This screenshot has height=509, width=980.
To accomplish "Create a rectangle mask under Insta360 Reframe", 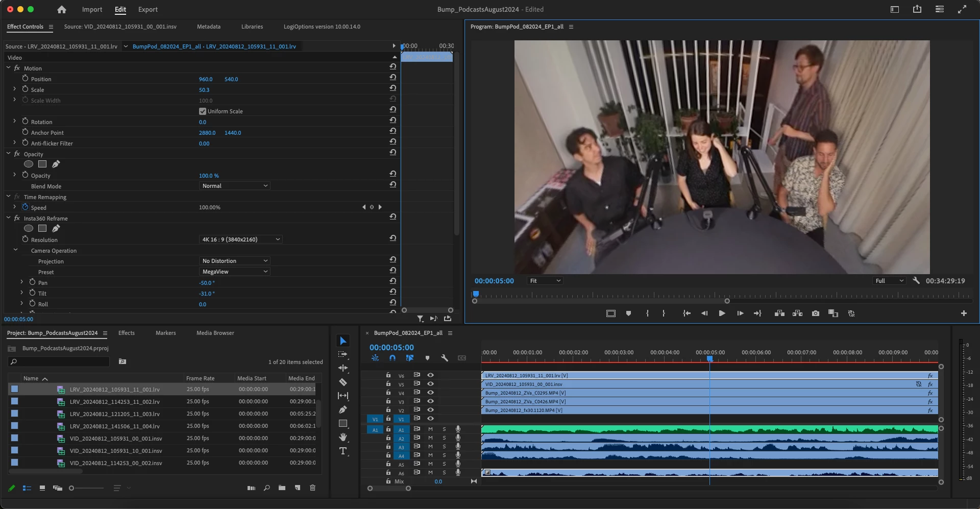I will [42, 228].
